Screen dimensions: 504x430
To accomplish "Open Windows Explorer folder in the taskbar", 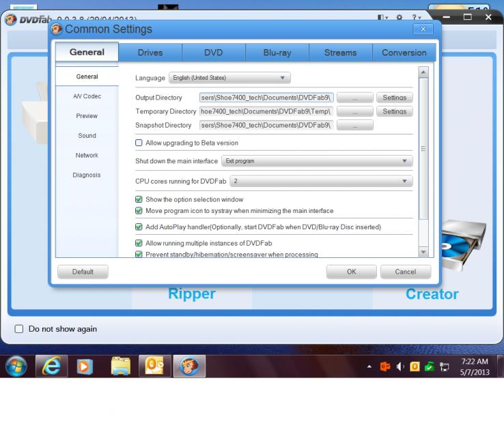I will [120, 366].
